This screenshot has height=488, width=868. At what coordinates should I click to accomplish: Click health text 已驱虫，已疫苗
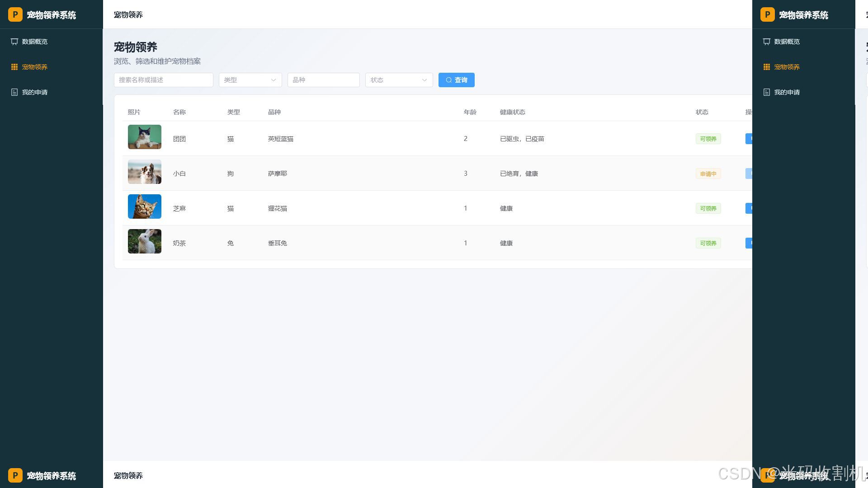click(522, 139)
